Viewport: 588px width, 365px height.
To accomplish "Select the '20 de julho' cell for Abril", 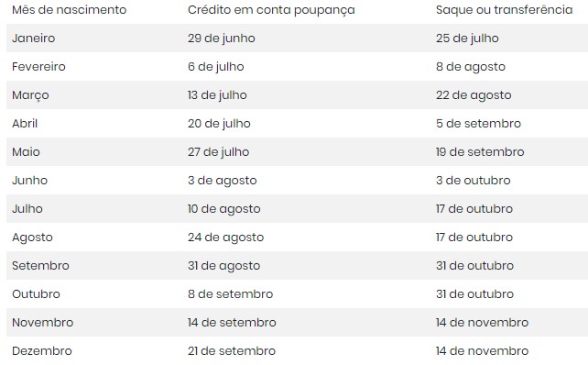I will tap(219, 124).
